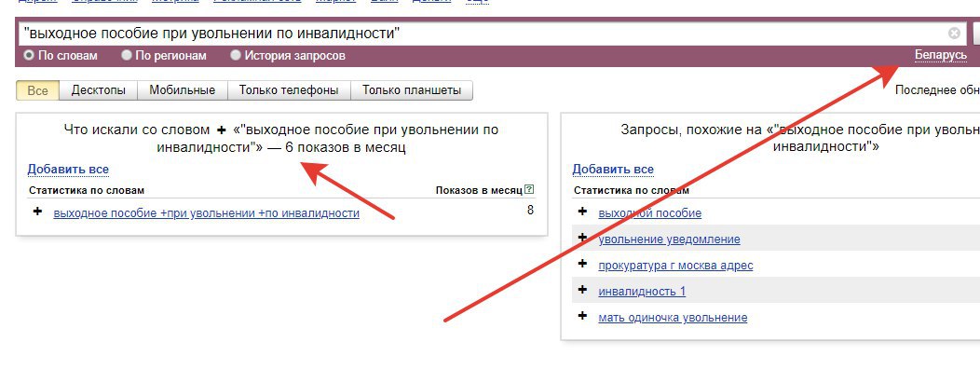Switch to the 'Мобильные' tab

pyautogui.click(x=182, y=90)
